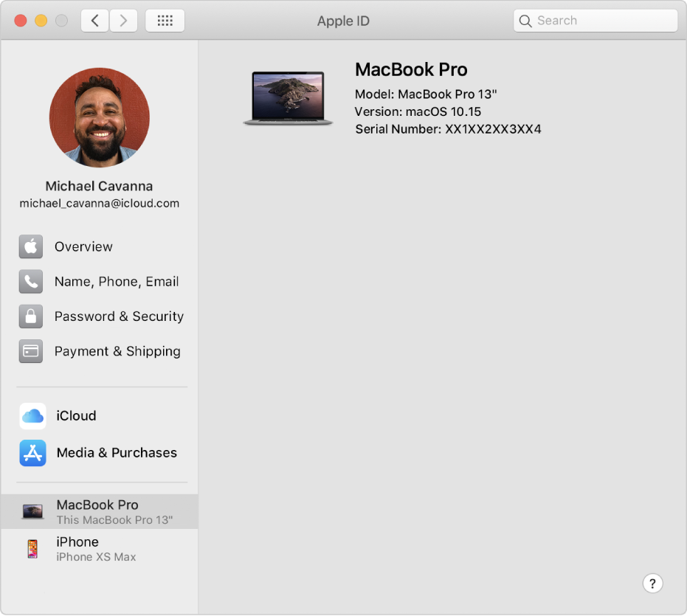
Task: Click the back navigation arrow
Action: (x=94, y=21)
